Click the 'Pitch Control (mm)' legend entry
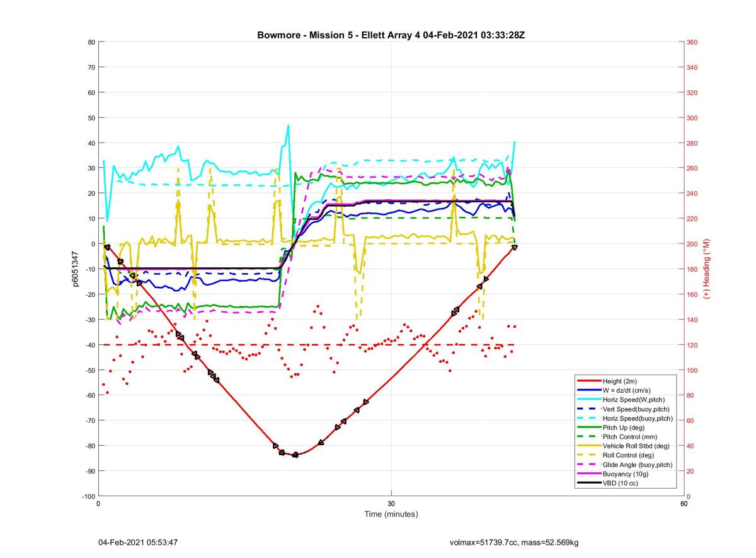756x558 pixels. point(616,437)
